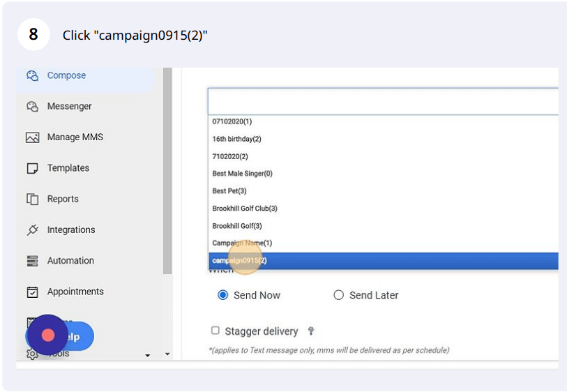Open the Templates menu item

tap(68, 168)
